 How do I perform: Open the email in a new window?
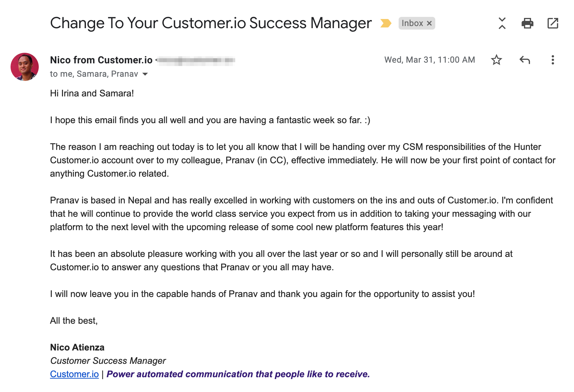click(553, 23)
